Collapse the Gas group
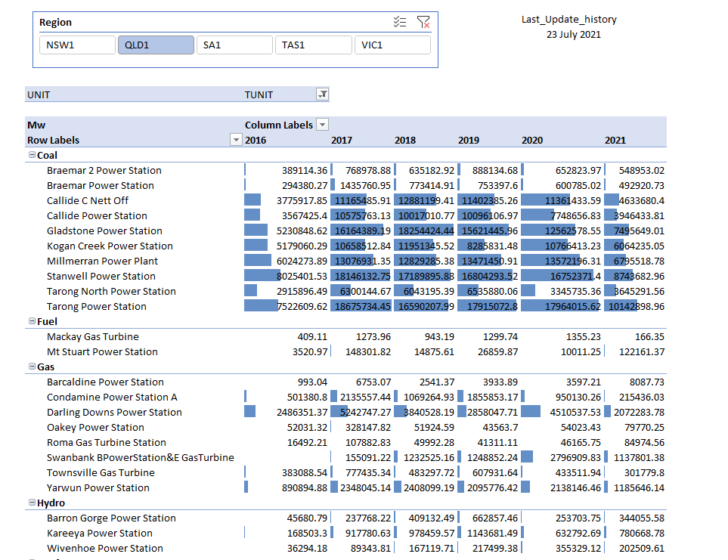This screenshot has height=560, width=728. [32, 367]
